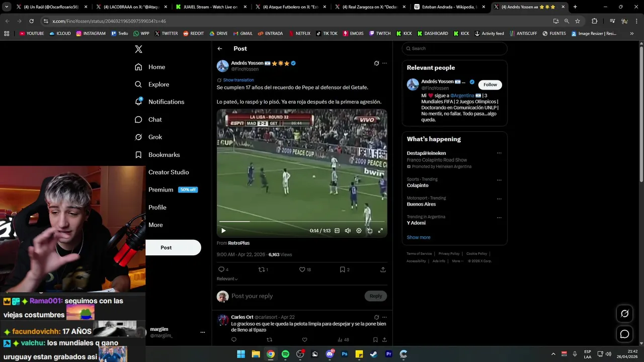Play the video
644x362 pixels.
[223, 231]
